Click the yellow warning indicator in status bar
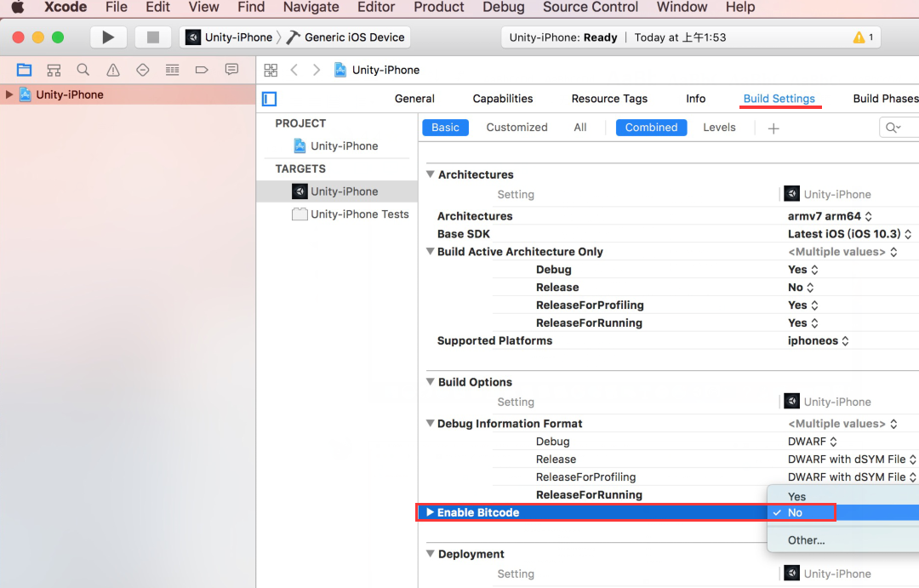The height and width of the screenshot is (588, 919). click(x=859, y=37)
